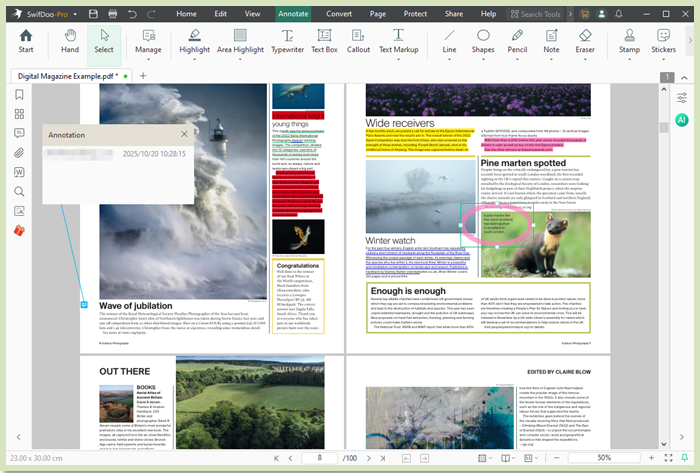Choose the Eraser tool
Image resolution: width=700 pixels, height=473 pixels.
(x=585, y=40)
